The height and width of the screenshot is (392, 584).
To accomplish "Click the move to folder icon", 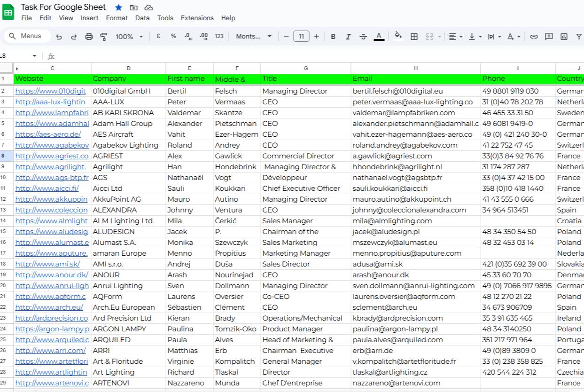I will [133, 8].
